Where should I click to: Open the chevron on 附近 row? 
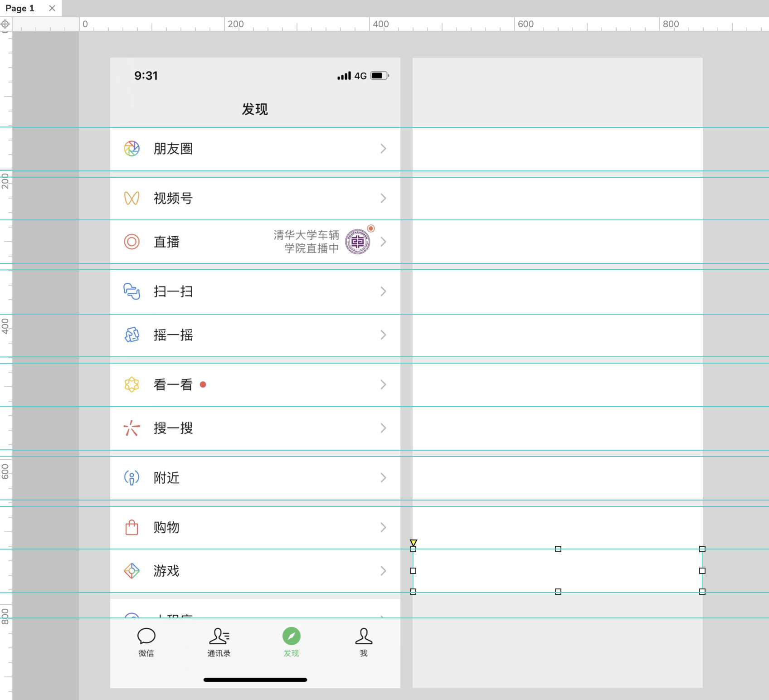point(383,477)
